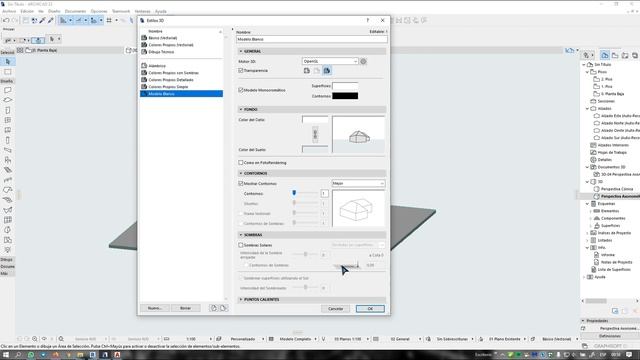Click the import styles icon next to Borrar
Image resolution: width=640 pixels, height=360 pixels.
(213, 308)
